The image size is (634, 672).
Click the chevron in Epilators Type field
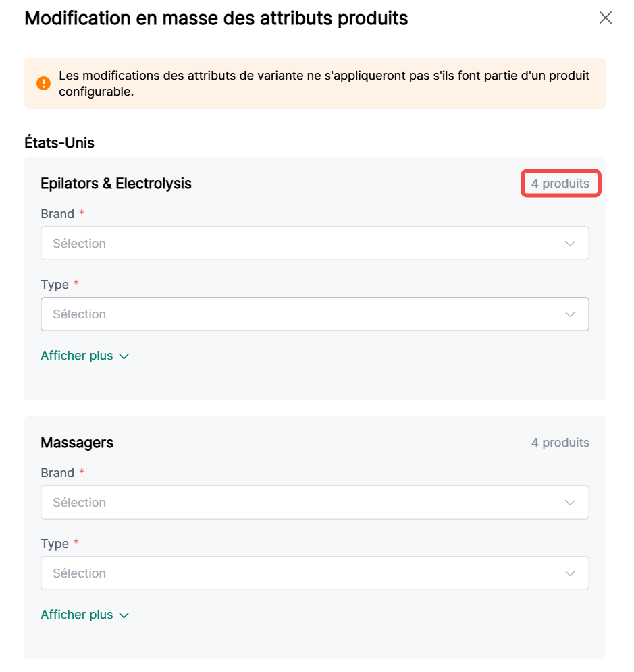570,314
